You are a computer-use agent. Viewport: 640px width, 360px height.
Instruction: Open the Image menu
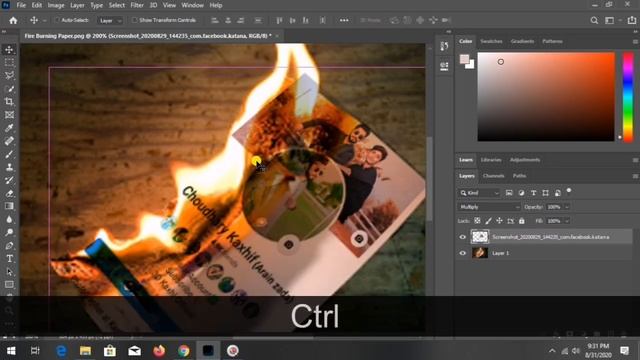tap(56, 5)
